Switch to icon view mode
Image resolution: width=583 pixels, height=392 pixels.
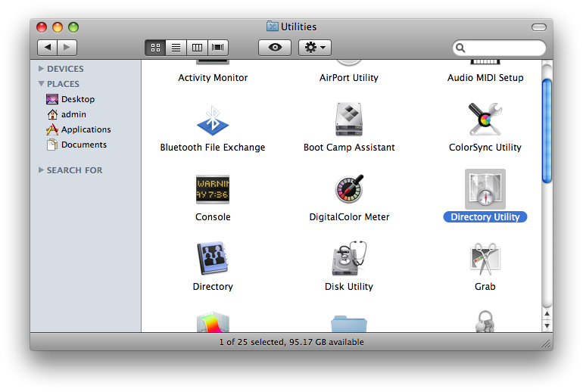(155, 48)
